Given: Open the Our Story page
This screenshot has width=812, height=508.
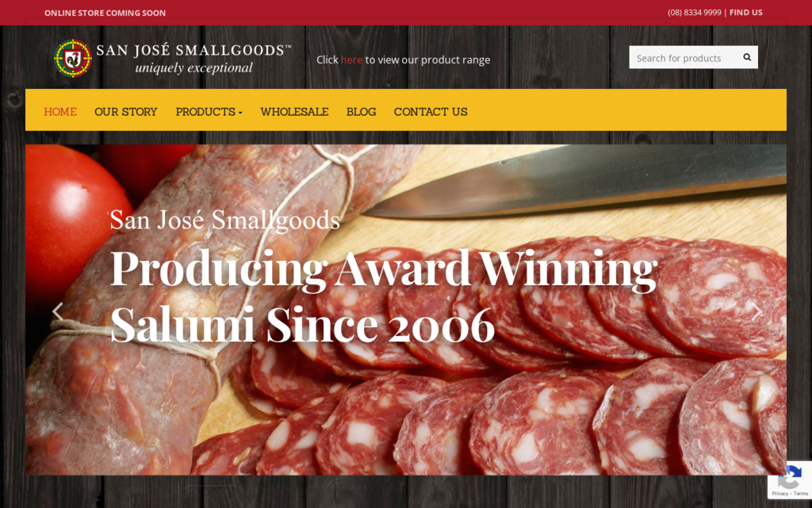Looking at the screenshot, I should click(126, 112).
